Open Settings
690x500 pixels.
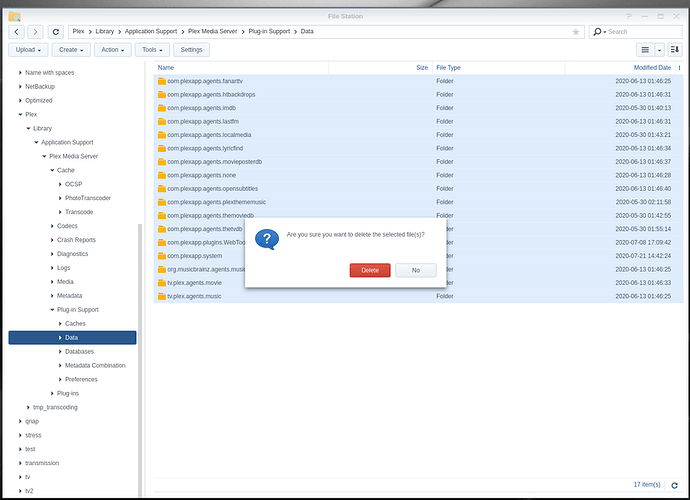point(191,50)
